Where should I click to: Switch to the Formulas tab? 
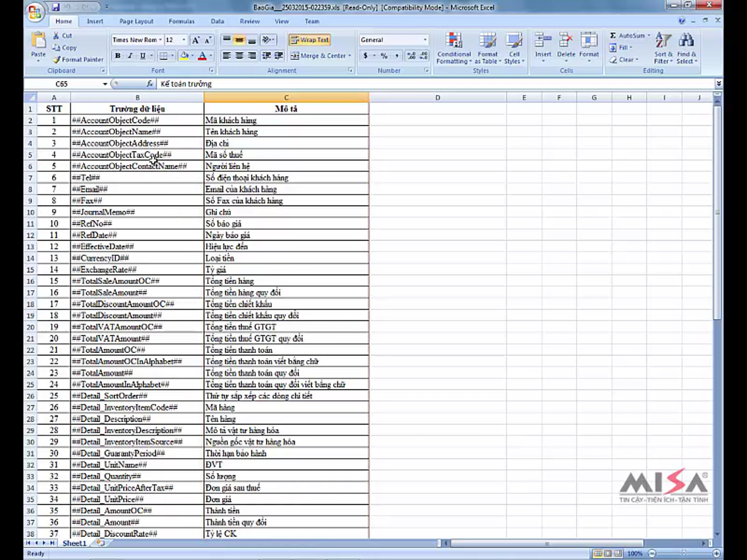tap(181, 21)
